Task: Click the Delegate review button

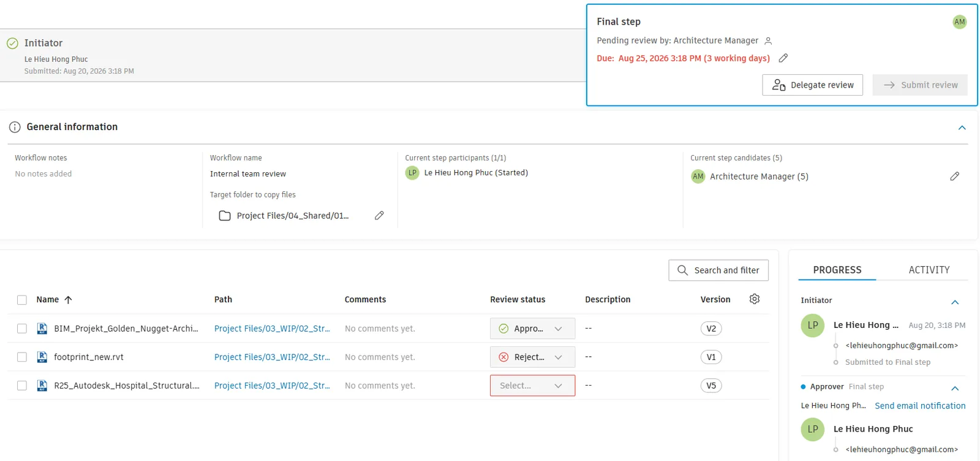Action: click(x=813, y=85)
